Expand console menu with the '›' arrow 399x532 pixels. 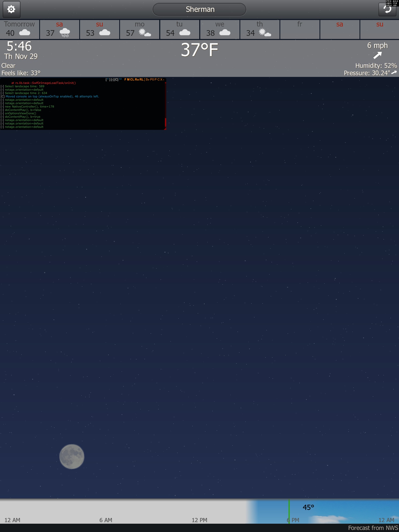pyautogui.click(x=164, y=79)
